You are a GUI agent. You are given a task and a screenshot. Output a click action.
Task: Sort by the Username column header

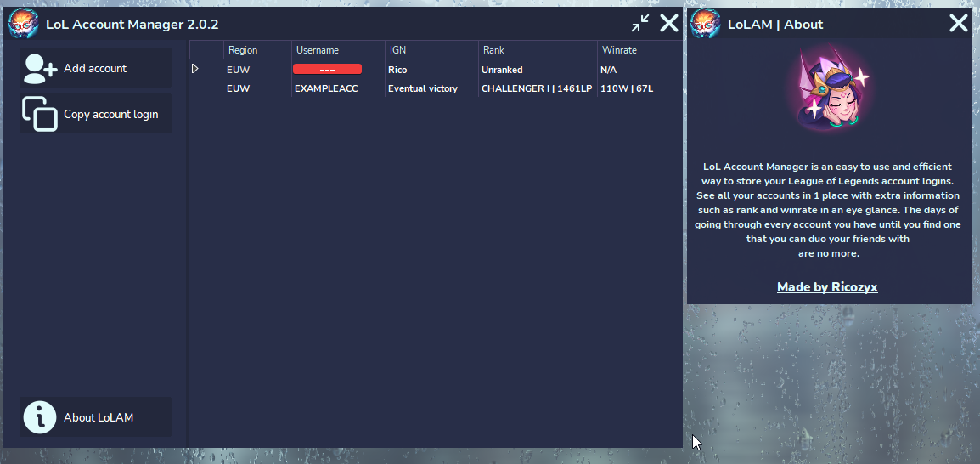click(338, 50)
